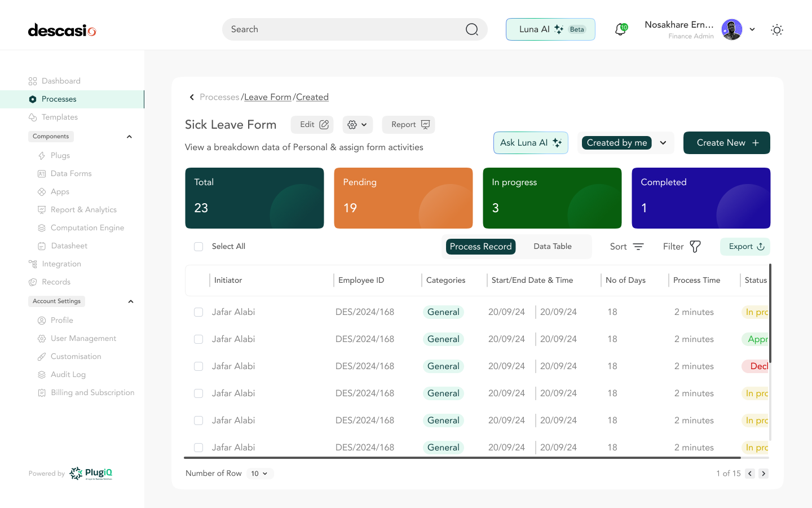The height and width of the screenshot is (508, 812).
Task: Open the Filter funnel icon
Action: tap(695, 247)
